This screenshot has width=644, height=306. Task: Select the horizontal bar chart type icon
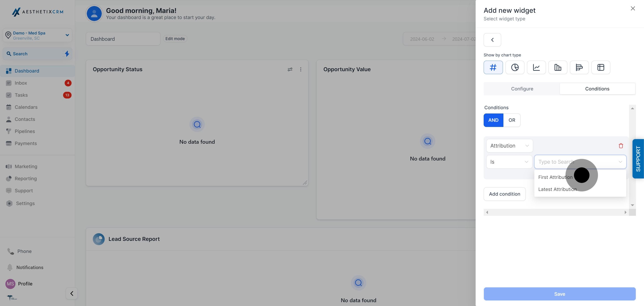(x=579, y=67)
